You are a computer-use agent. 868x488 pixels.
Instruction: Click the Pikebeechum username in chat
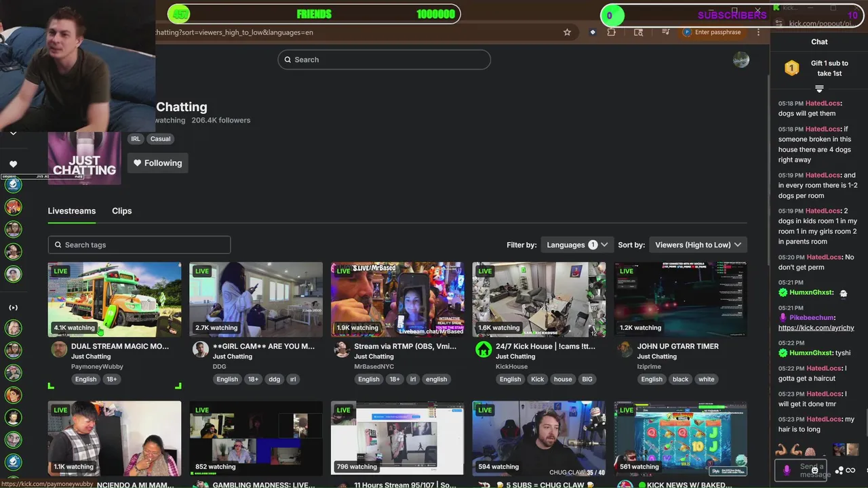(x=812, y=318)
